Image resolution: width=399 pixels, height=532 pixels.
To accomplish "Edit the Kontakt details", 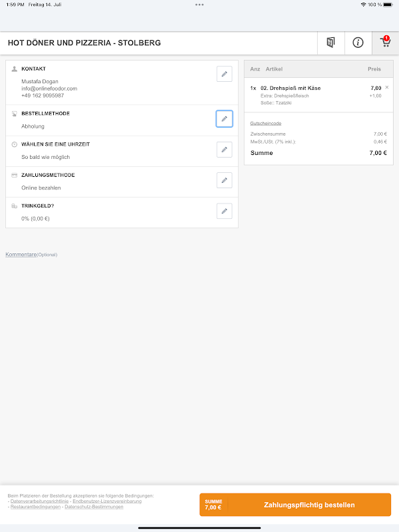I will click(224, 74).
